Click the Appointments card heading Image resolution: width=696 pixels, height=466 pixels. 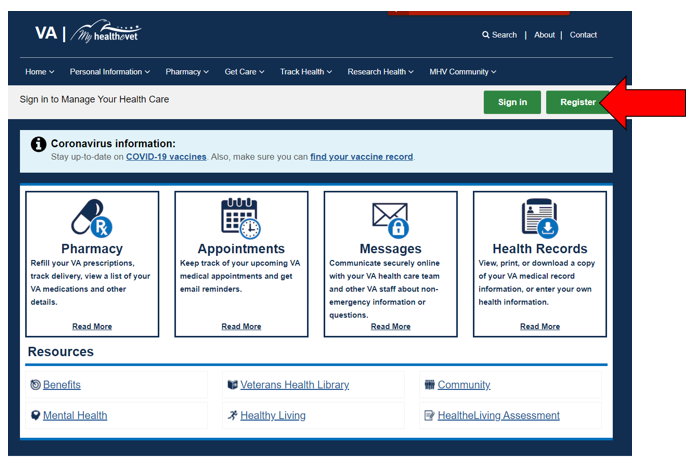click(x=241, y=249)
